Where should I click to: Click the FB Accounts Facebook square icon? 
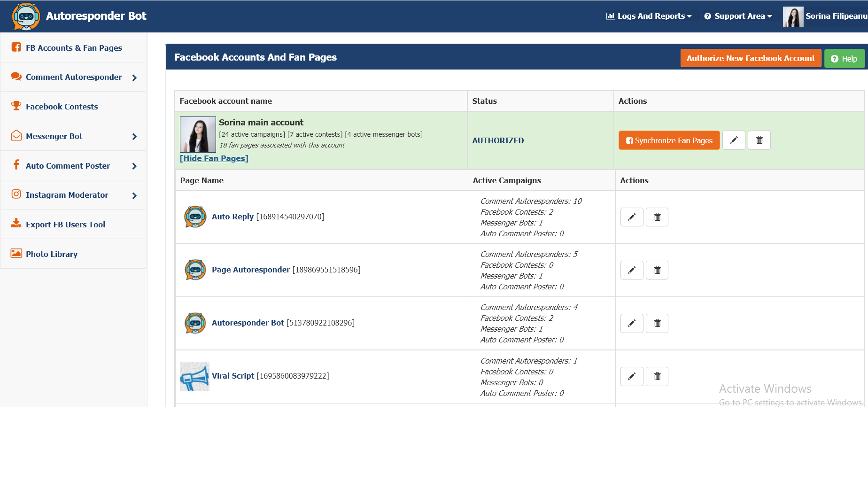tap(16, 47)
